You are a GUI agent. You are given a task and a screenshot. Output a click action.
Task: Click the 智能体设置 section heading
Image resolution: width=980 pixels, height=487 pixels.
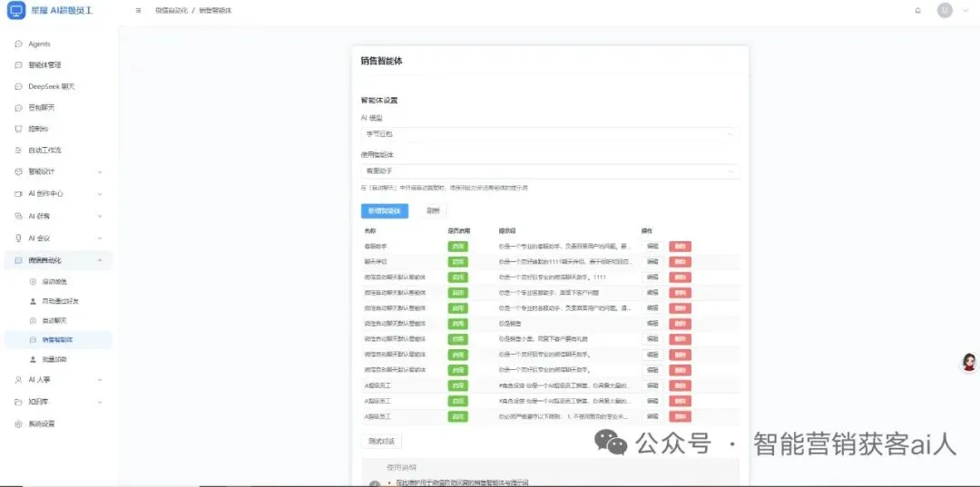pos(379,100)
